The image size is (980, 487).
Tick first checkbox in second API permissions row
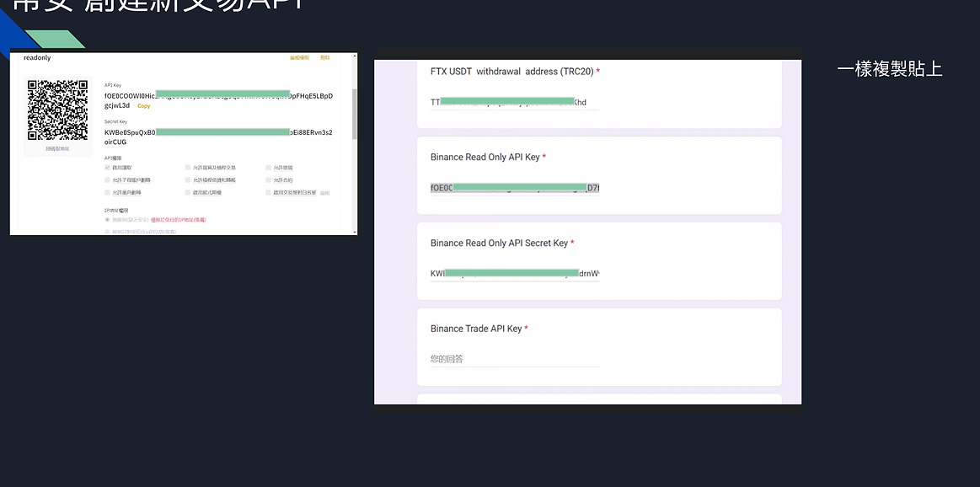(x=108, y=180)
